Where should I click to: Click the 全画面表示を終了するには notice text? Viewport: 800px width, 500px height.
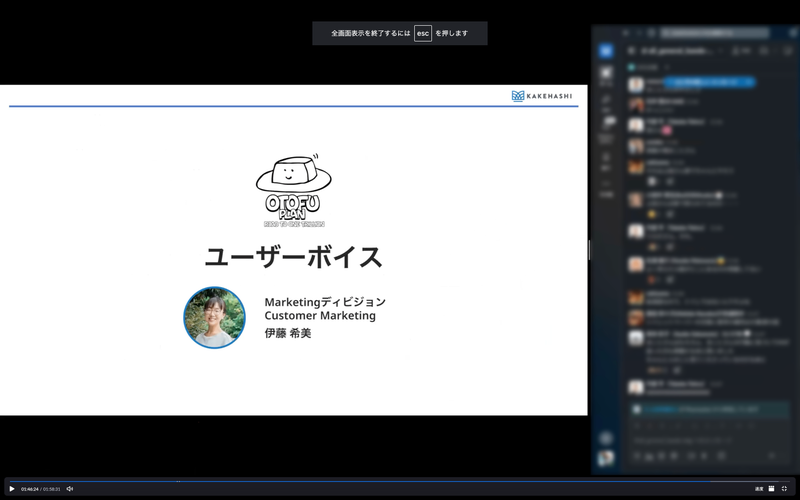point(371,33)
